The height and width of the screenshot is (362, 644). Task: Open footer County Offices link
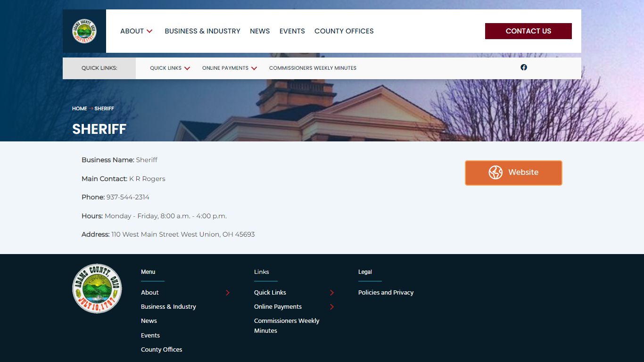(x=161, y=350)
